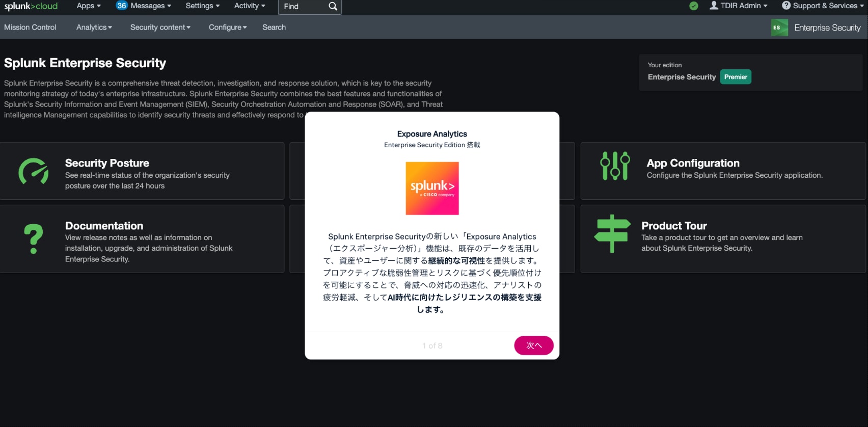Click the 36 messages count badge
Viewport: 868px width, 427px height.
click(121, 6)
